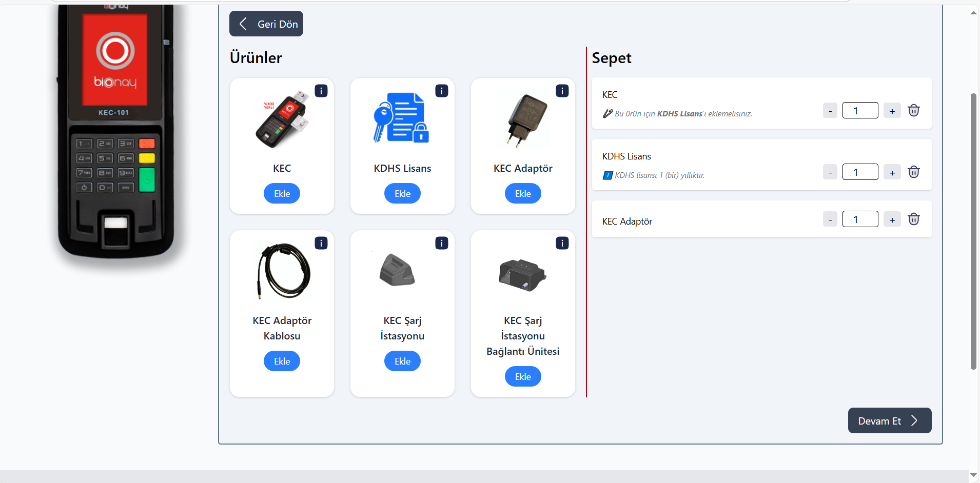View info for KEC Adaptör Kablosu

tap(321, 244)
